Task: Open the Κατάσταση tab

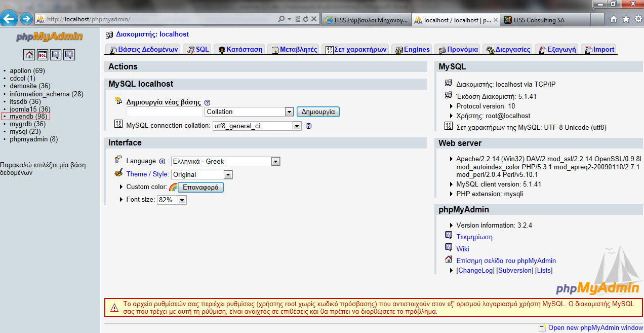Action: 240,49
